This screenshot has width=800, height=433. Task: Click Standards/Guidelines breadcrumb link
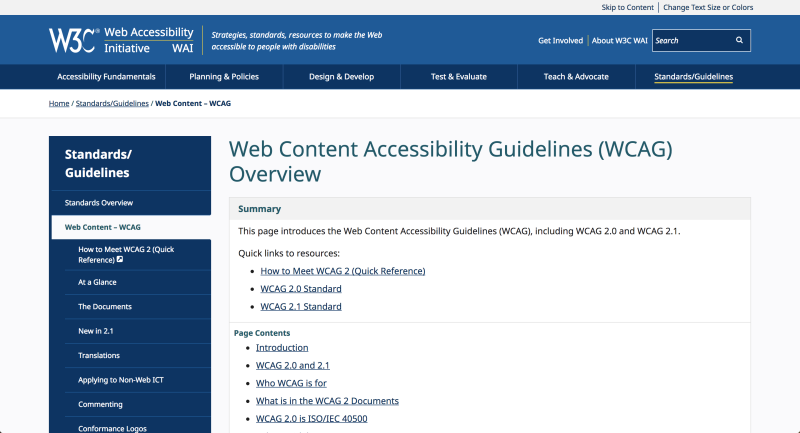click(x=112, y=104)
